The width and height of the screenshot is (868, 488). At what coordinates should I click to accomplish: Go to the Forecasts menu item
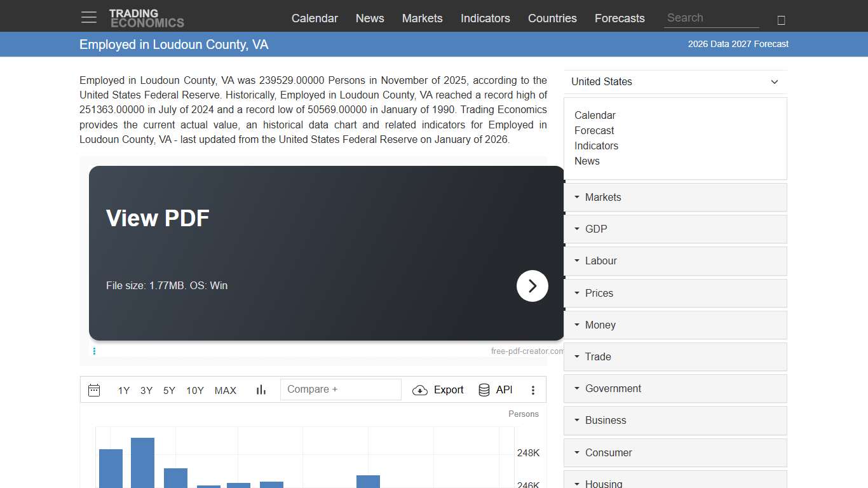620,18
